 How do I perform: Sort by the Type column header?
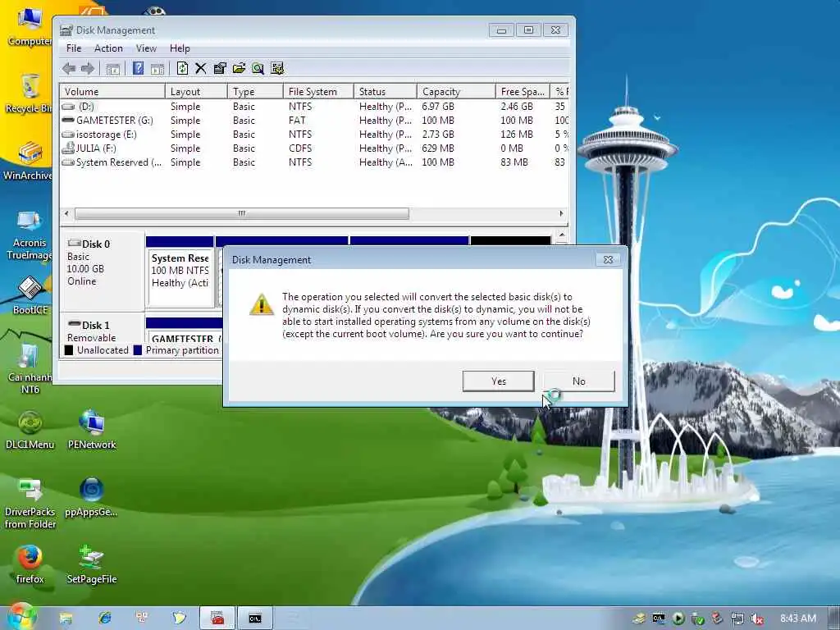[x=256, y=92]
